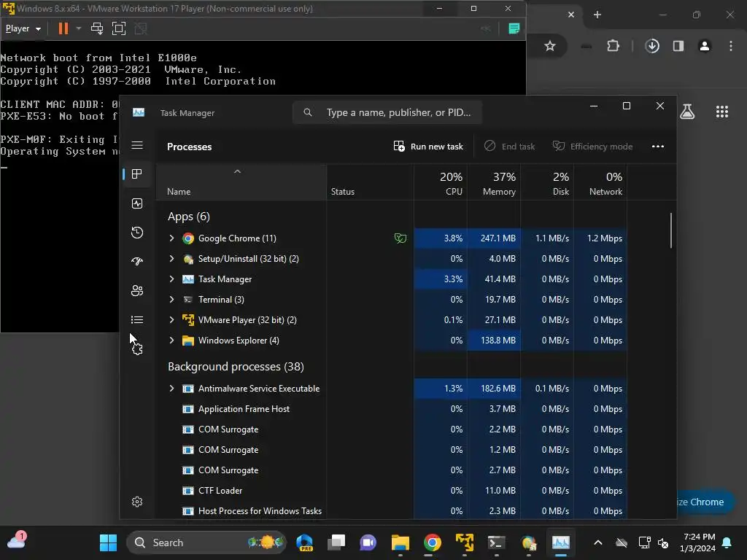Pause the virtual machine in VMware
Viewport: 747px width, 560px height.
(63, 28)
